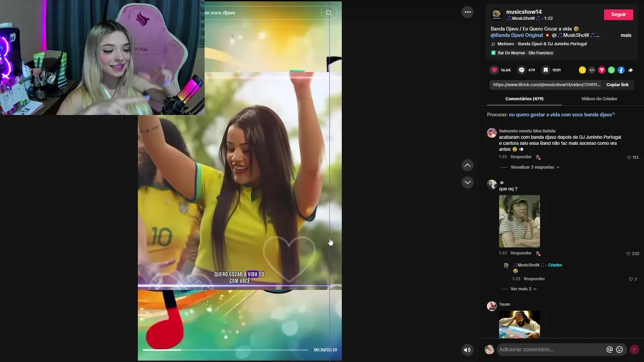
Task: Click the music note icon beside Meteoro
Action: click(x=493, y=44)
